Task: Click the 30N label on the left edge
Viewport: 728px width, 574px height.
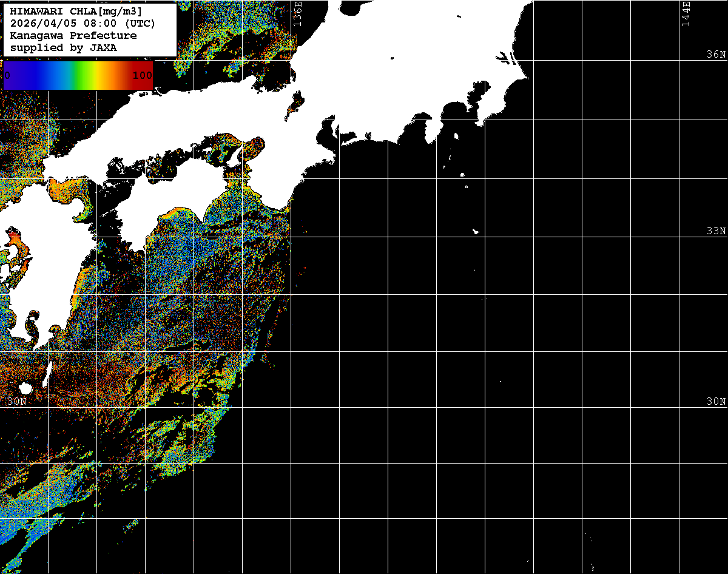Action: coord(18,402)
